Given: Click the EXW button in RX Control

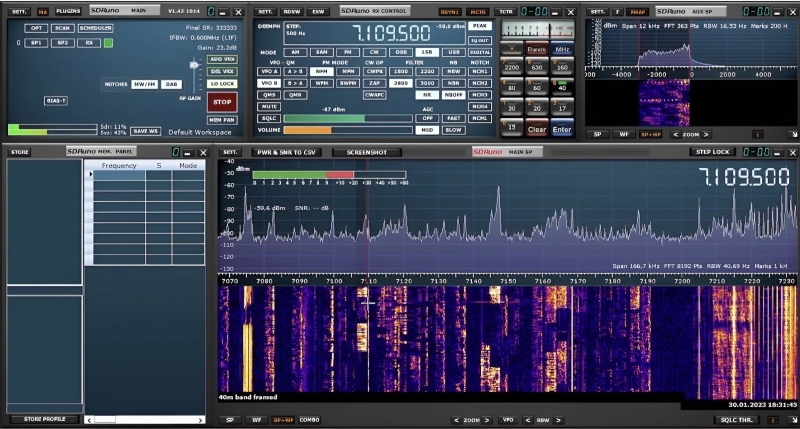Looking at the screenshot, I should (x=318, y=11).
